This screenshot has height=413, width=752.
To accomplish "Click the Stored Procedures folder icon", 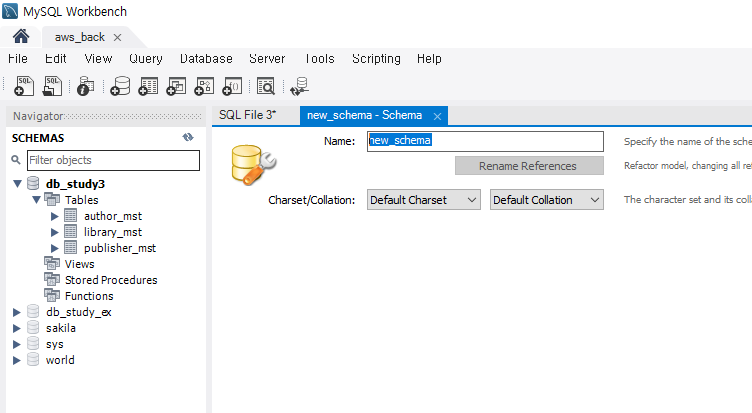I will click(x=52, y=279).
